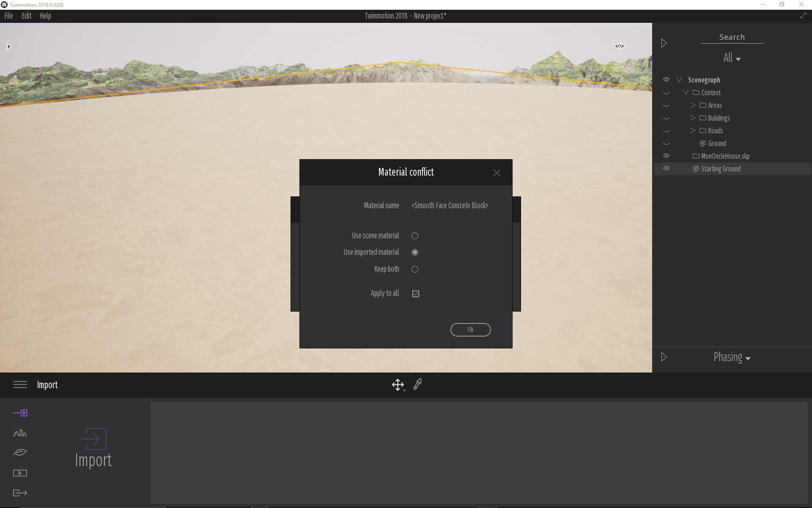The image size is (812, 508).
Task: Open the Edit menu
Action: click(26, 16)
